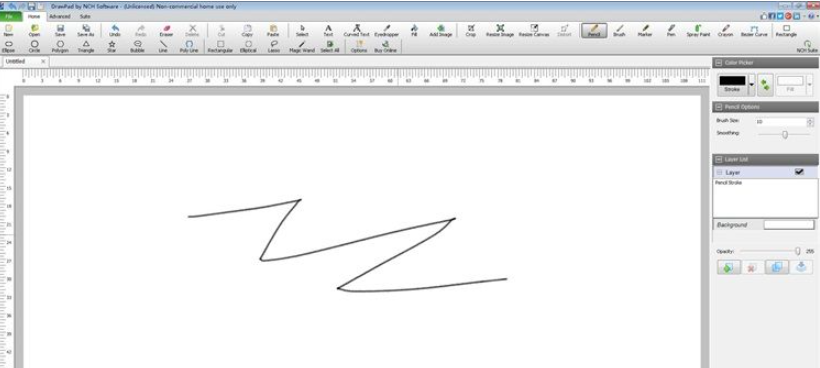Viewport: 820px width, 368px height.
Task: Activate the Select arrow tool
Action: coord(302,30)
